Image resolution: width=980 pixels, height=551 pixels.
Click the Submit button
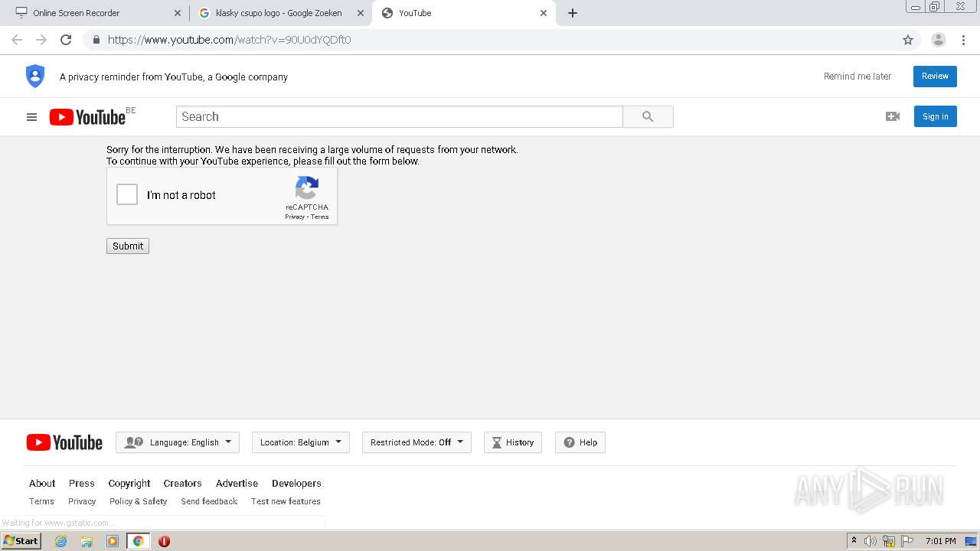pyautogui.click(x=128, y=246)
